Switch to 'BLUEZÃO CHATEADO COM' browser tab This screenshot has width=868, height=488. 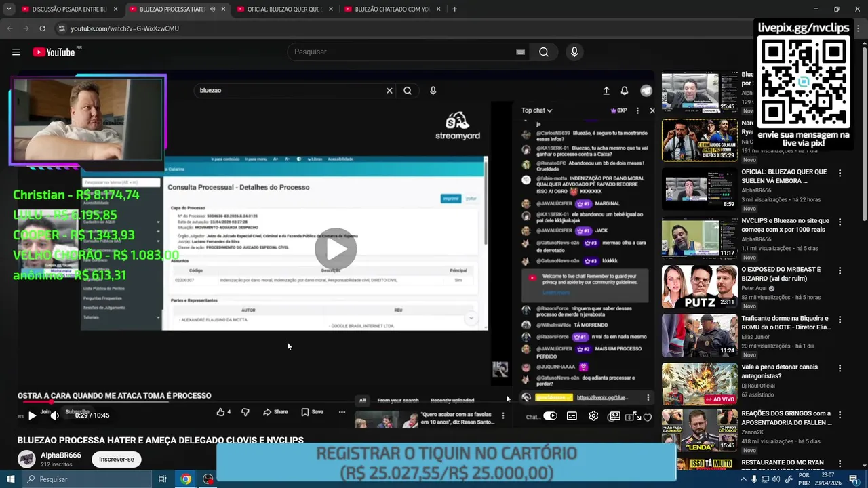click(391, 9)
